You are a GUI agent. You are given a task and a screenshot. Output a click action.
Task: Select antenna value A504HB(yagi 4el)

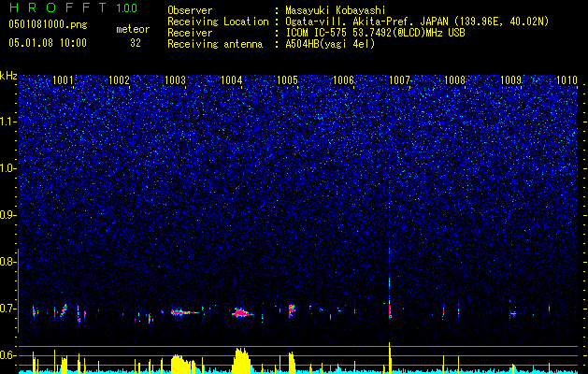point(330,44)
